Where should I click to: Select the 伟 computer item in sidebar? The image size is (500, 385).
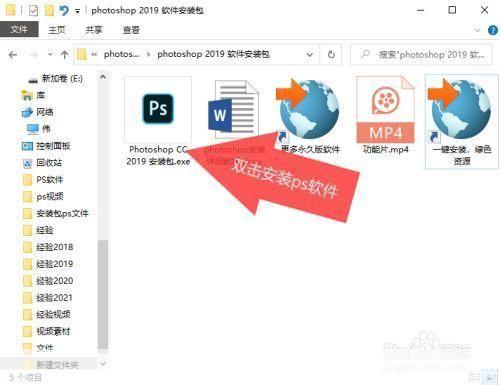(x=39, y=129)
